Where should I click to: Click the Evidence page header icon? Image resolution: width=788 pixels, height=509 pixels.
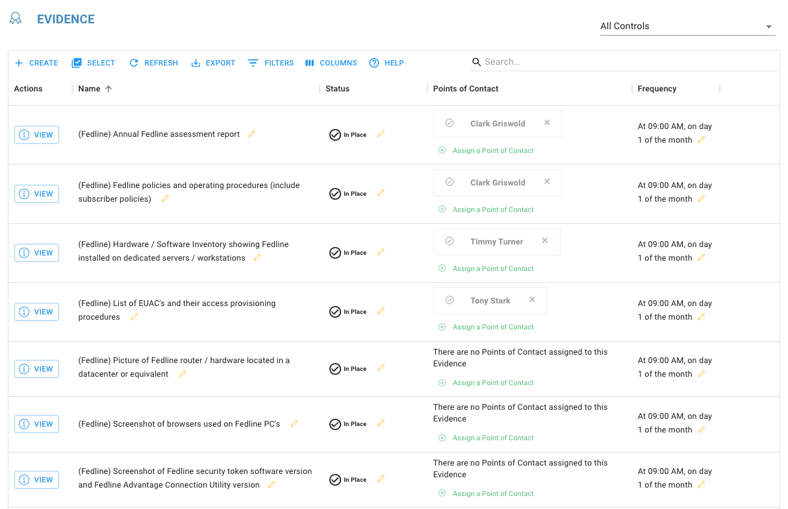tap(16, 19)
